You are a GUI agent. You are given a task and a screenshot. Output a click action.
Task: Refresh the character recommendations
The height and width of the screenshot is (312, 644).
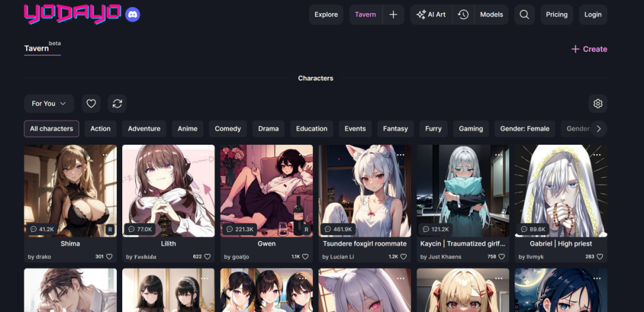tap(117, 104)
